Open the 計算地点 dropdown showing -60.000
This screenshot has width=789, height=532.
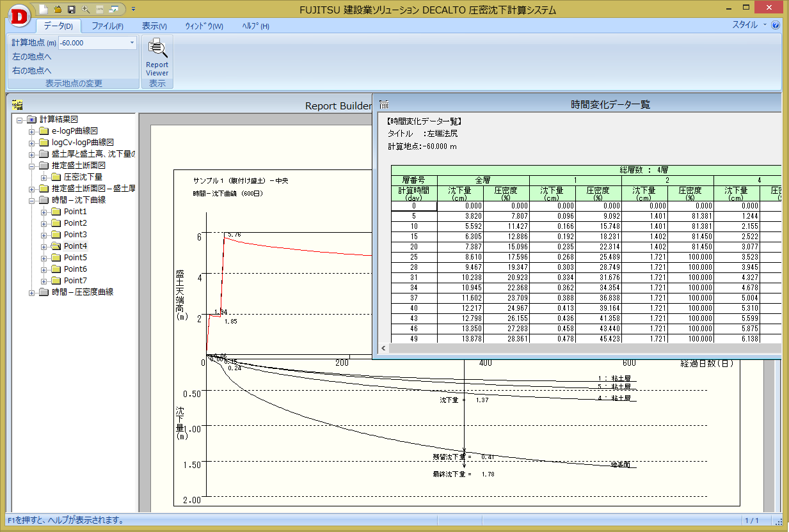pyautogui.click(x=132, y=43)
